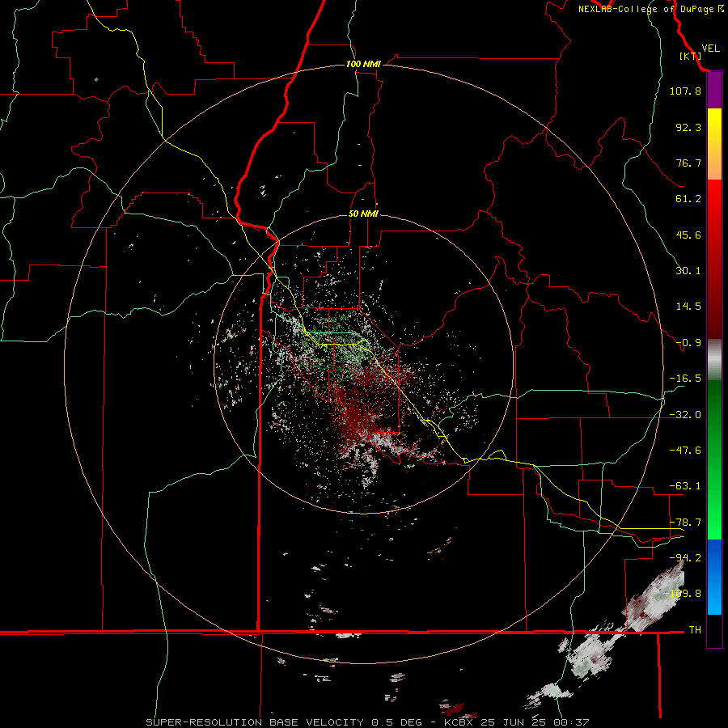Select the 14.5 velocity scale value
This screenshot has height=728, width=728.
click(x=688, y=307)
